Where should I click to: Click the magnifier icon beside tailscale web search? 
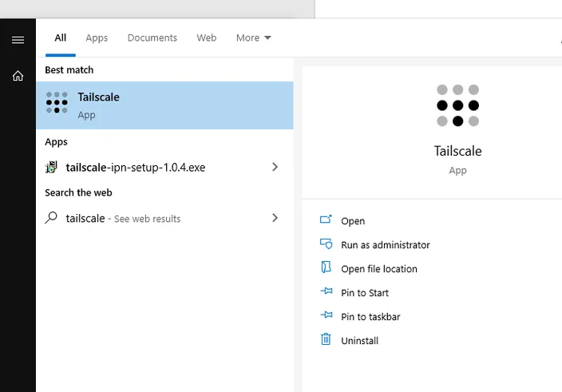point(51,217)
